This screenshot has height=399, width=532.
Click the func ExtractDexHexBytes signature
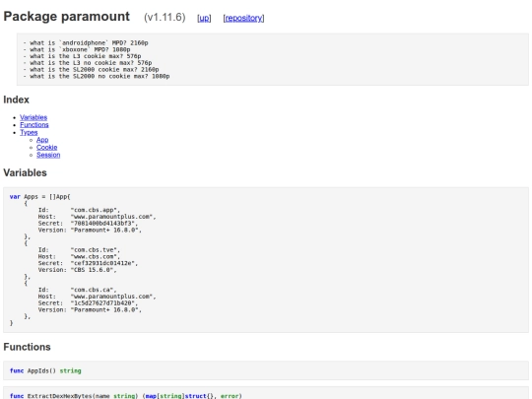tap(126, 396)
